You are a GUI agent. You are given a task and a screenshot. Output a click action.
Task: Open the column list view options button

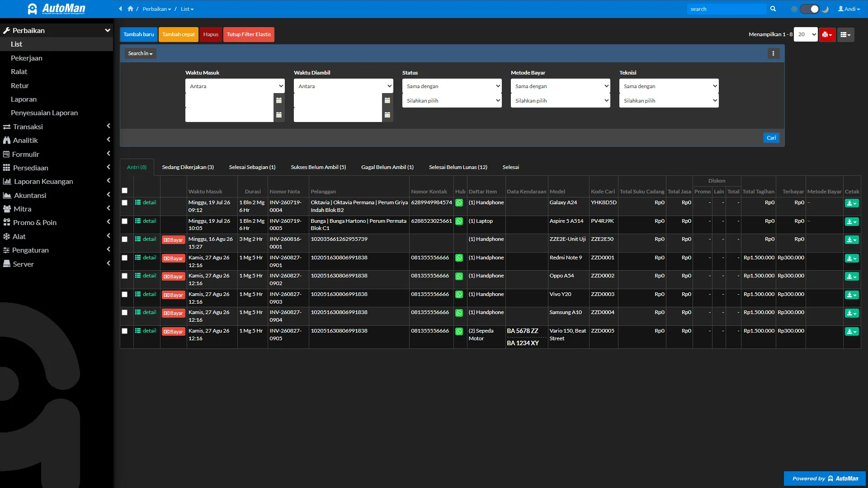(845, 35)
